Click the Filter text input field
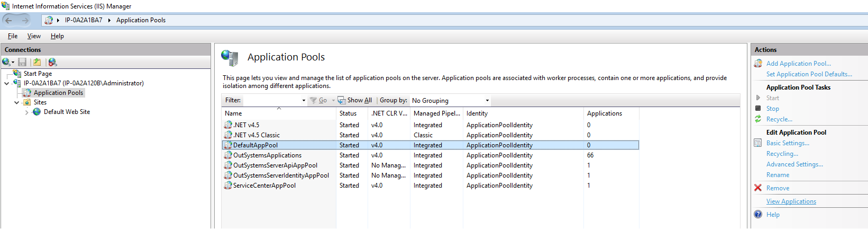 271,100
